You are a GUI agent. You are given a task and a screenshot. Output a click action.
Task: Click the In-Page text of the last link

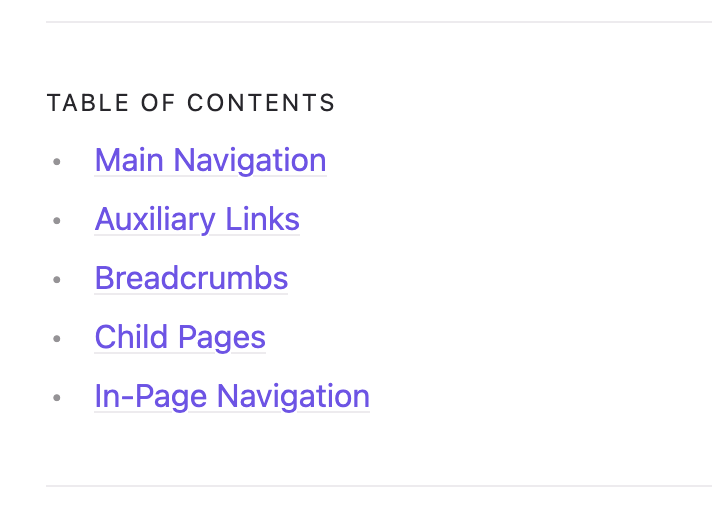click(x=151, y=396)
